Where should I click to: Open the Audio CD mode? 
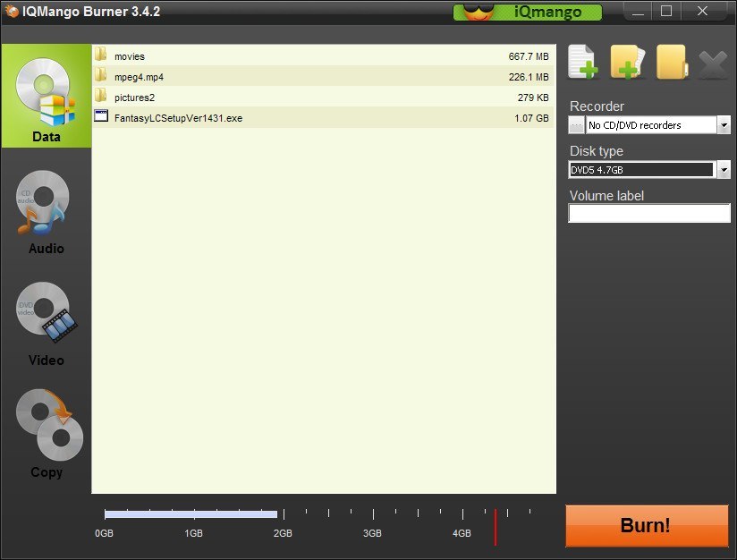click(x=47, y=213)
